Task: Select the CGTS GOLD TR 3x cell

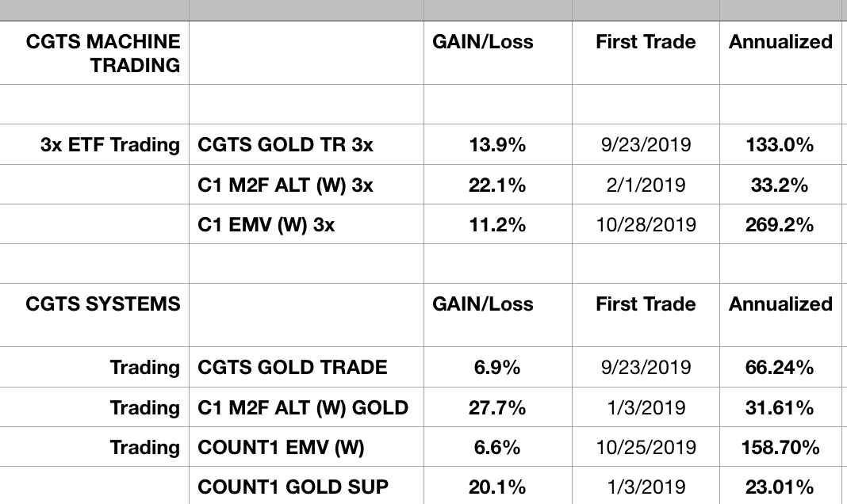Action: (x=286, y=145)
